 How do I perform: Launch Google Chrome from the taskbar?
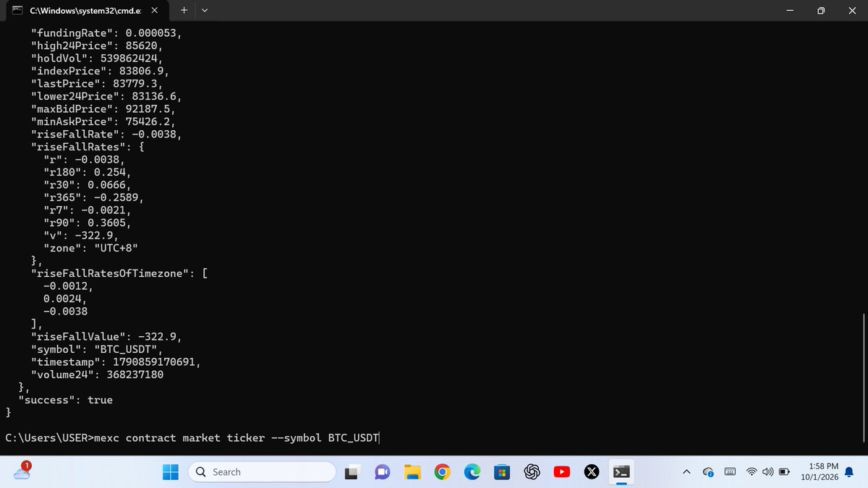pyautogui.click(x=443, y=472)
